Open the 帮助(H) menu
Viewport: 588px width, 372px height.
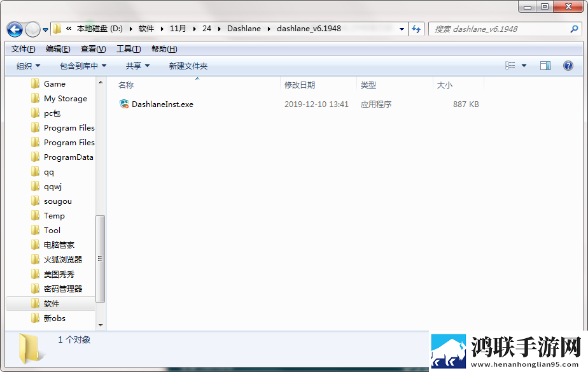[x=164, y=49]
